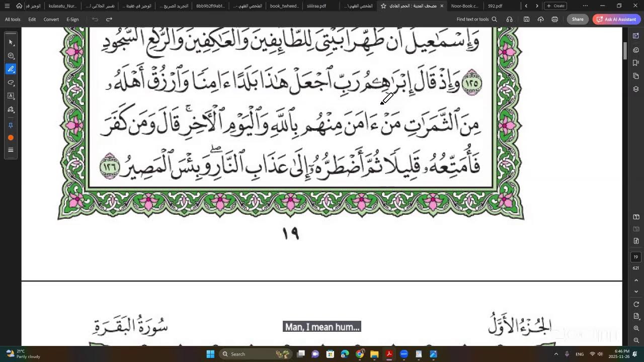
Task: Open Google Chrome from the taskbar
Action: (x=359, y=354)
